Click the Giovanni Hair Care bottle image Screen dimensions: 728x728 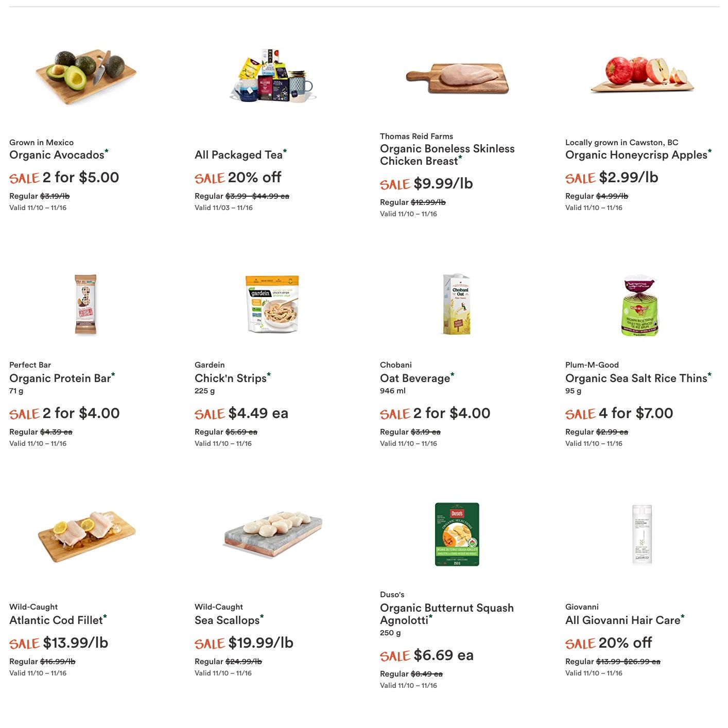click(642, 534)
